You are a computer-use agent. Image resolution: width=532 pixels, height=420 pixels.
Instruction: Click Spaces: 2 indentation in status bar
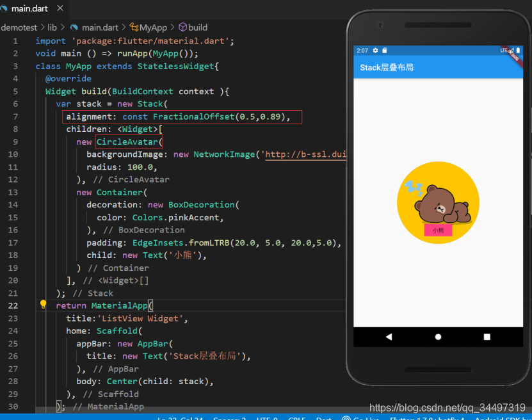(x=229, y=418)
